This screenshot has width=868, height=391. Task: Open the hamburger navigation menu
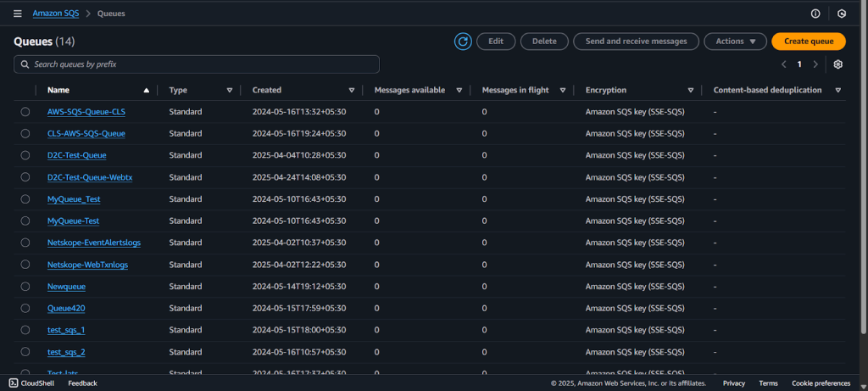(x=18, y=14)
